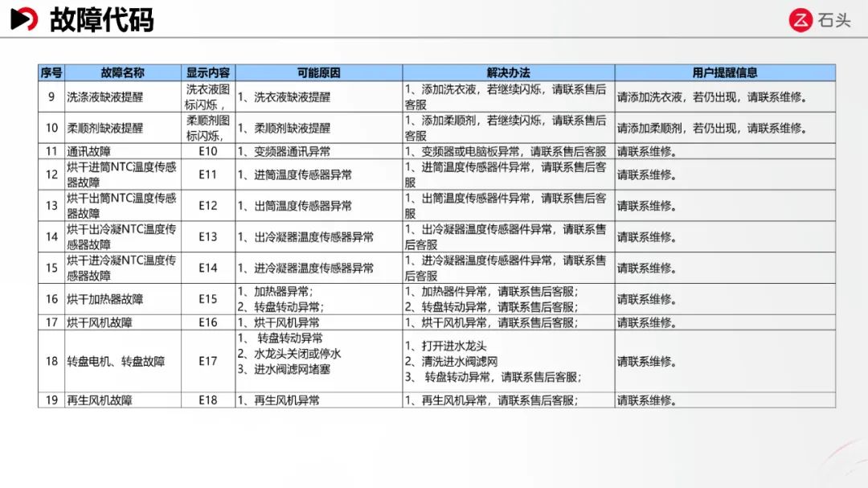Select the cell 烘干进筒NTC温度传感器故障
The height and width of the screenshot is (488, 868).
click(122, 174)
